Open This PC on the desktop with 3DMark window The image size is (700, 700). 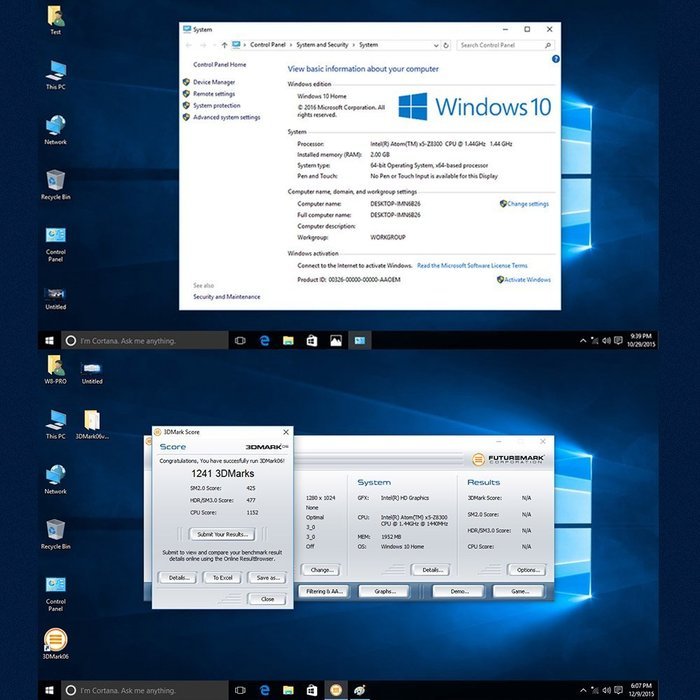coord(55,424)
